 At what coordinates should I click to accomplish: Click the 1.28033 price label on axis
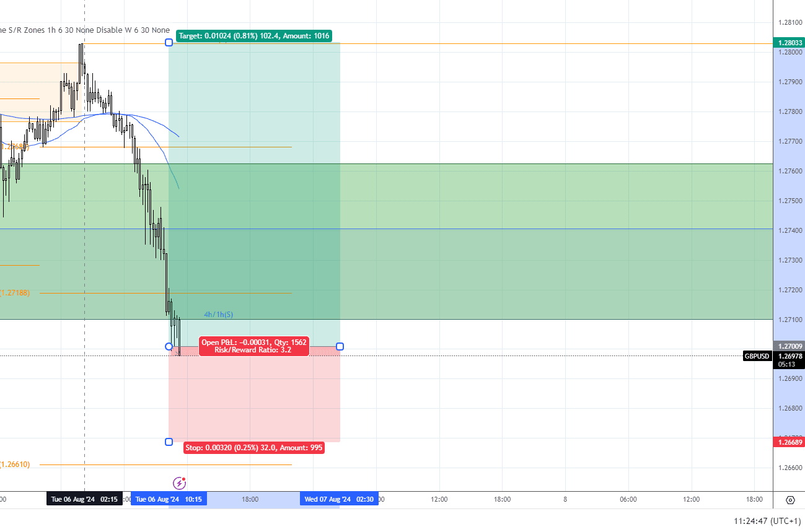coord(789,43)
